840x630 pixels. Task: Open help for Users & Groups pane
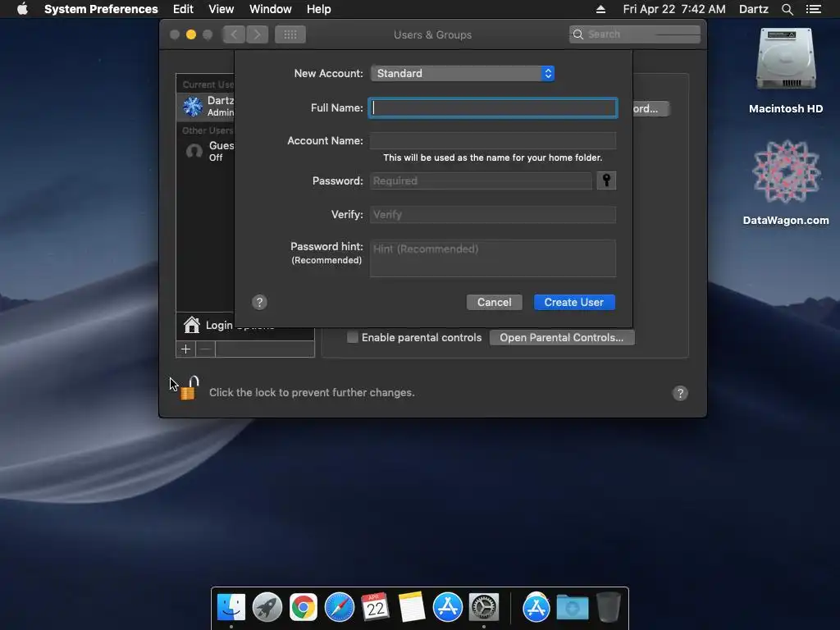point(680,393)
